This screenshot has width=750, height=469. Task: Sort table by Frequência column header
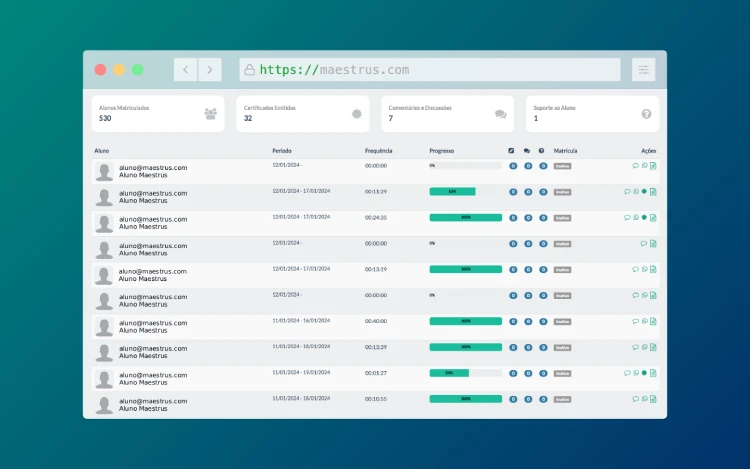coord(378,151)
